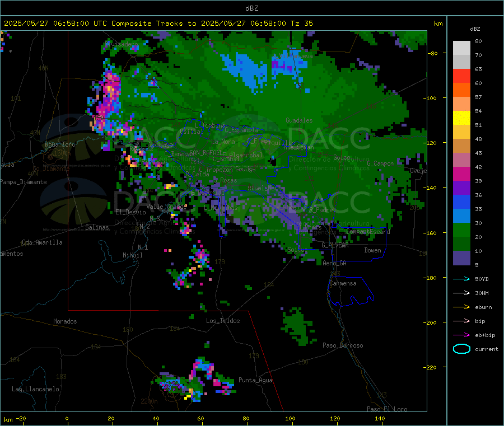Click the yellow eburn arrow in legend
This screenshot has height=426, width=504.
click(461, 307)
